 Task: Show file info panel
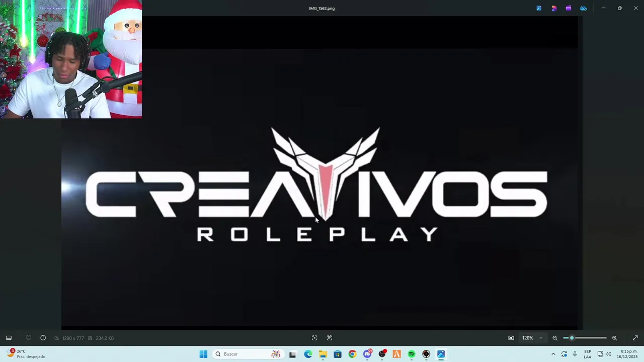43,338
